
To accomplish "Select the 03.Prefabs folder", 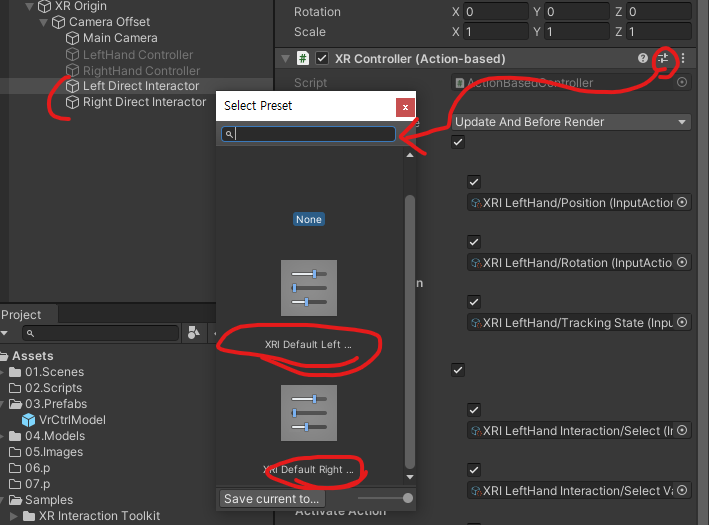I will 48,404.
